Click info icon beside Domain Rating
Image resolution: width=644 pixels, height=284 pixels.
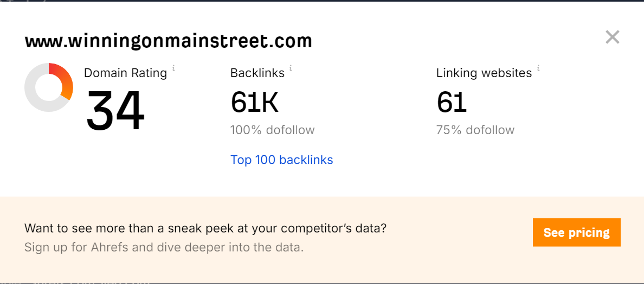coord(173,68)
